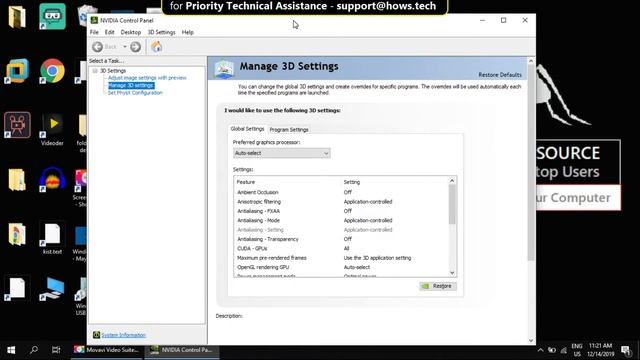Click the settings list scroll up arrow

(452, 181)
